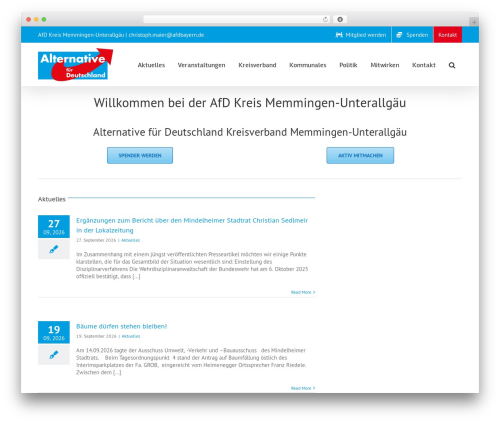The width and height of the screenshot is (500, 423).
Task: Click the pen icon under the 19 date box
Action: [x=54, y=354]
